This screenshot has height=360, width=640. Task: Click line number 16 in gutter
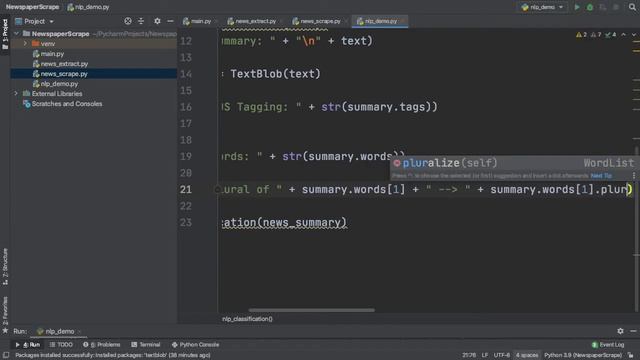point(186,107)
